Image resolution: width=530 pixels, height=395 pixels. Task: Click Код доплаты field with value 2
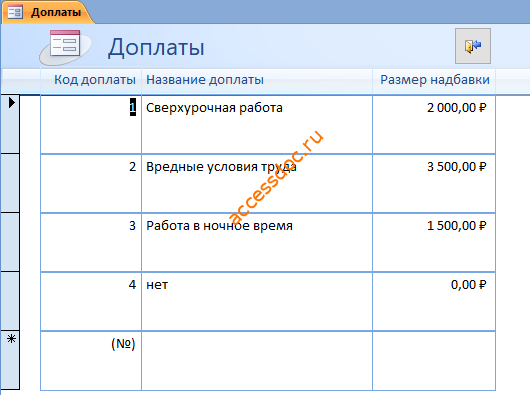pyautogui.click(x=91, y=183)
